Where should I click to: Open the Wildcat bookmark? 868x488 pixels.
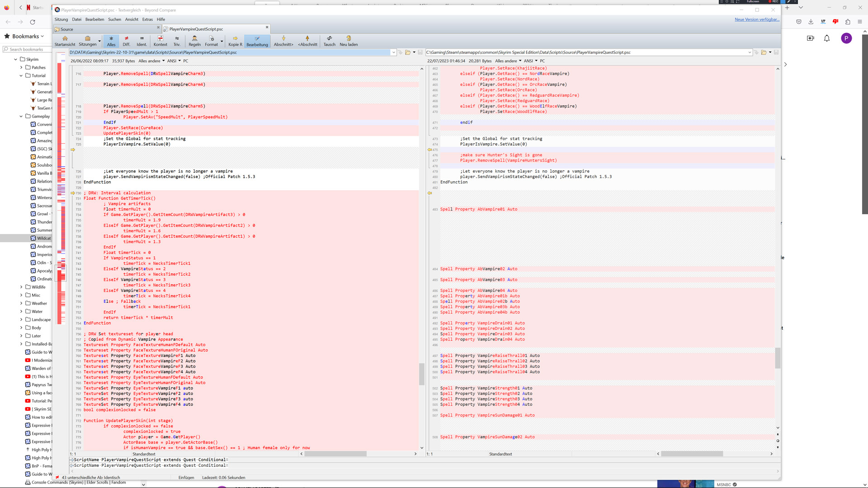[x=43, y=238]
